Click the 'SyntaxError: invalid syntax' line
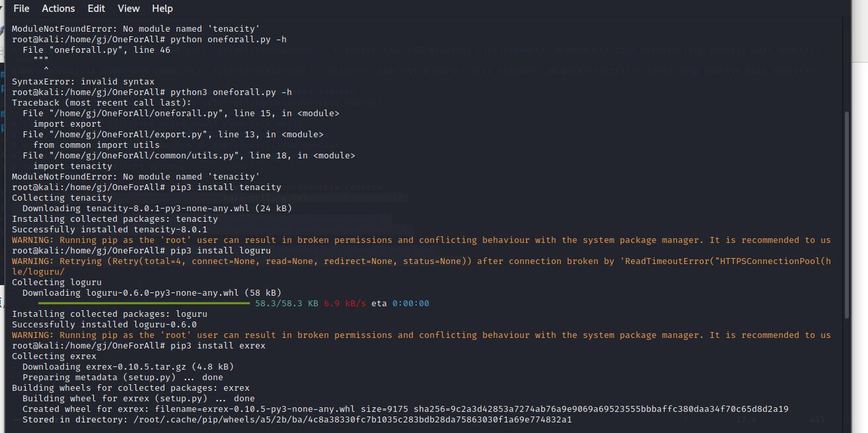Screen dimensions: 868x433 83,82
